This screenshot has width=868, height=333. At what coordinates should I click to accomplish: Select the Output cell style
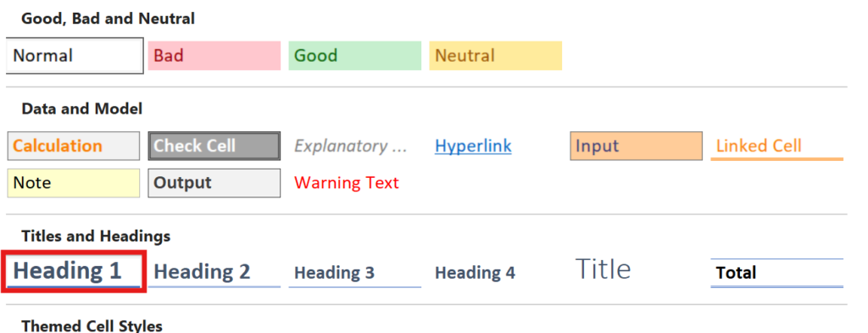(214, 183)
